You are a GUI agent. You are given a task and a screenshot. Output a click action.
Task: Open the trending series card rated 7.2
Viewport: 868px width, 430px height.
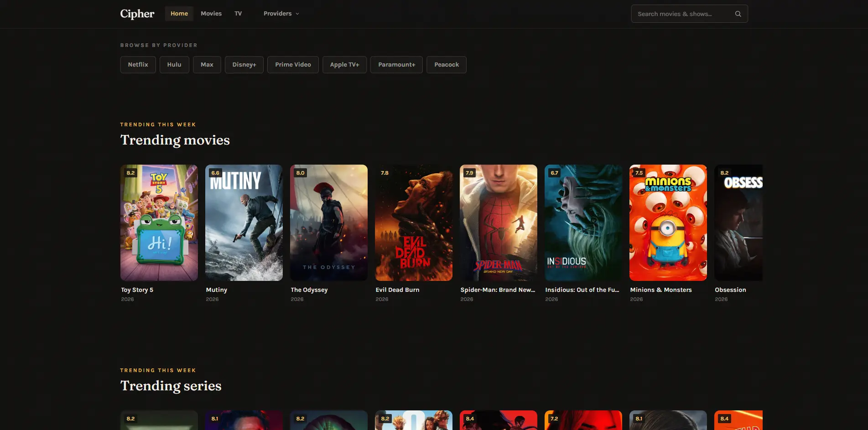click(x=583, y=420)
